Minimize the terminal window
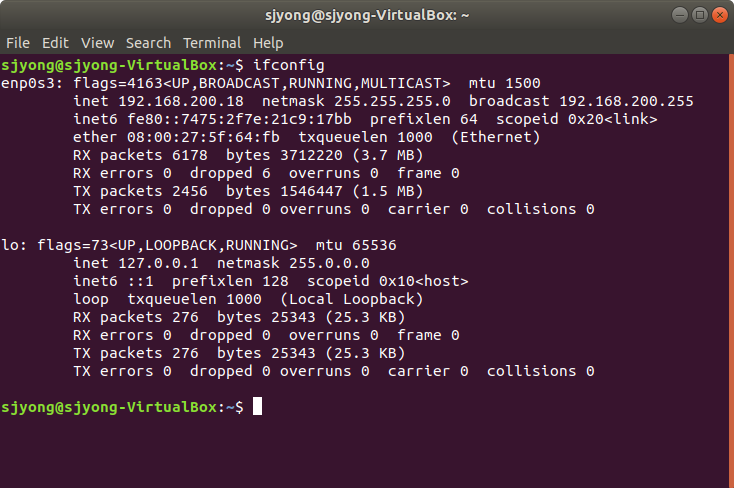 (x=680, y=15)
